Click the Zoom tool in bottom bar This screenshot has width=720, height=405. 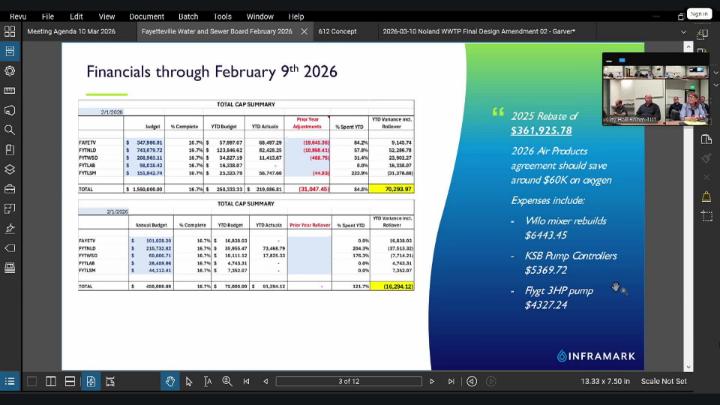227,381
